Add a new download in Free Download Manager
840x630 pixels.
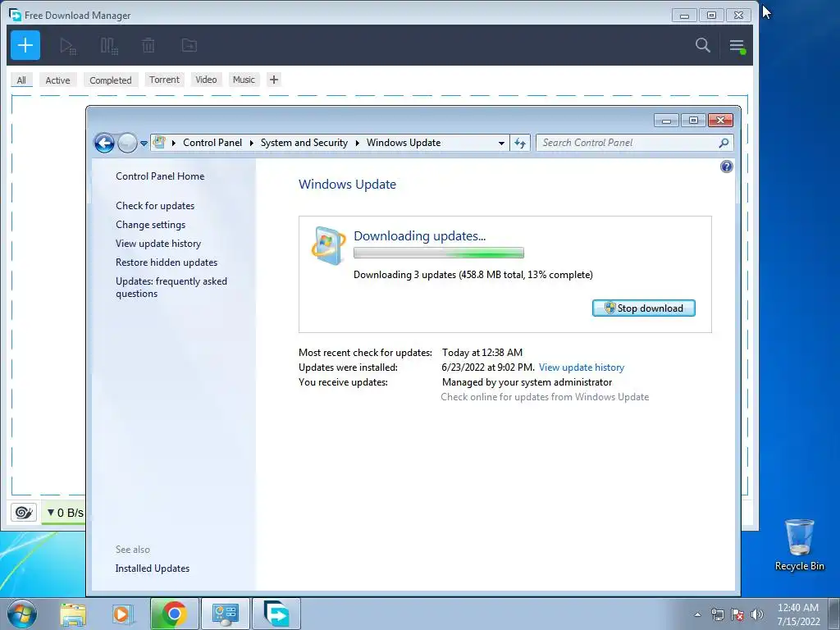[x=25, y=45]
